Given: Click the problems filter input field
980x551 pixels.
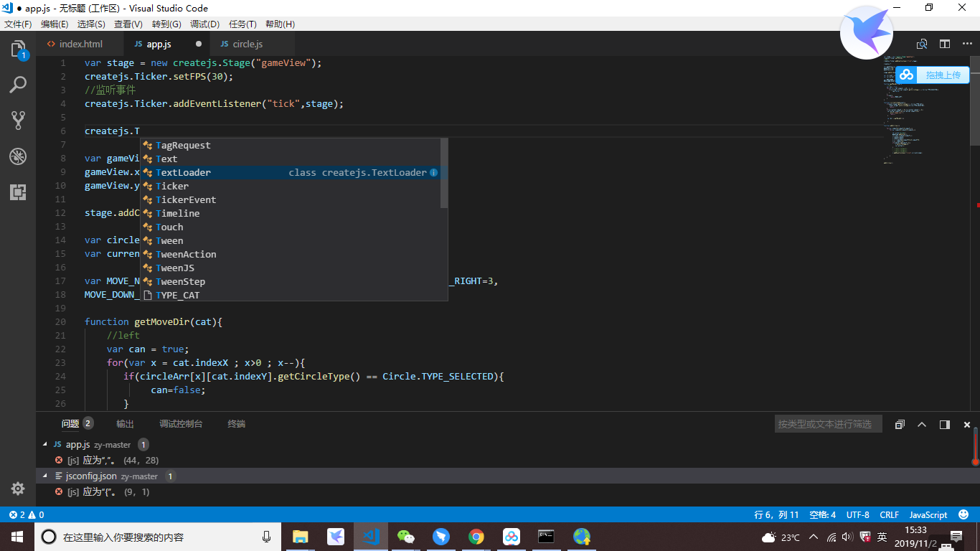Looking at the screenshot, I should (x=828, y=423).
